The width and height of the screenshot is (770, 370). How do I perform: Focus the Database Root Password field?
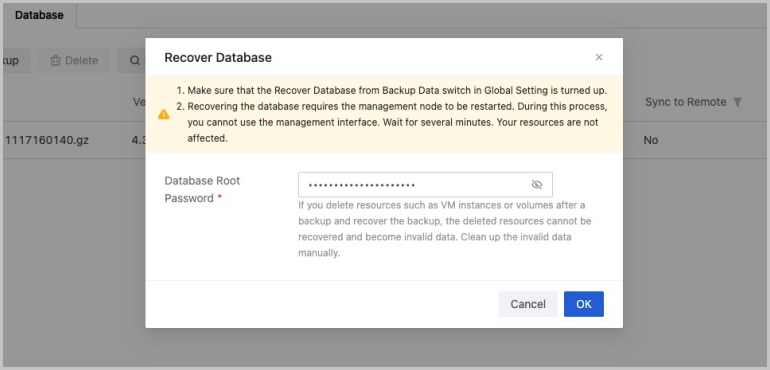[425, 185]
